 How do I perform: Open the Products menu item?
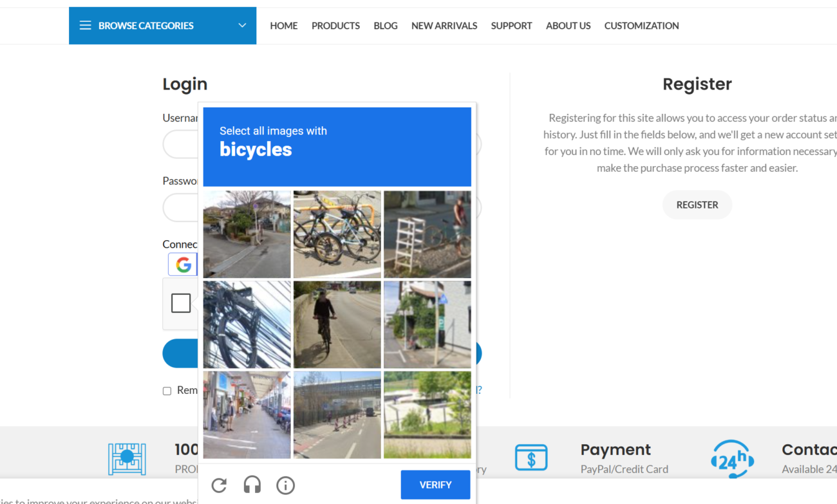pos(335,26)
